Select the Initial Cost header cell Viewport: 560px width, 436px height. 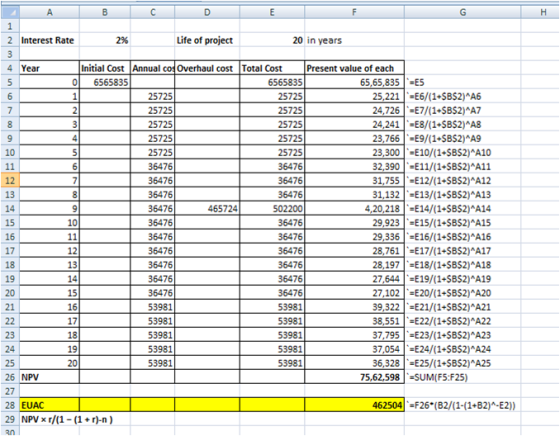[x=105, y=68]
